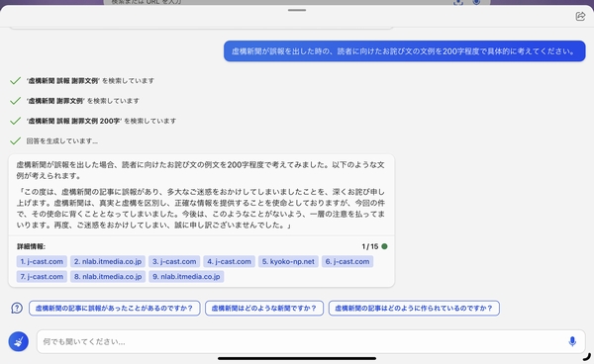Click the 回答を生成しています status line
This screenshot has height=364, width=594.
61,140
